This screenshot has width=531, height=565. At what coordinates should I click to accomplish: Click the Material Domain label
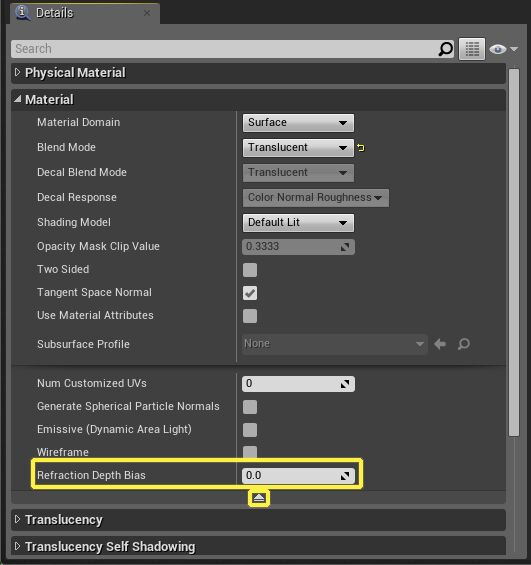[x=79, y=123]
